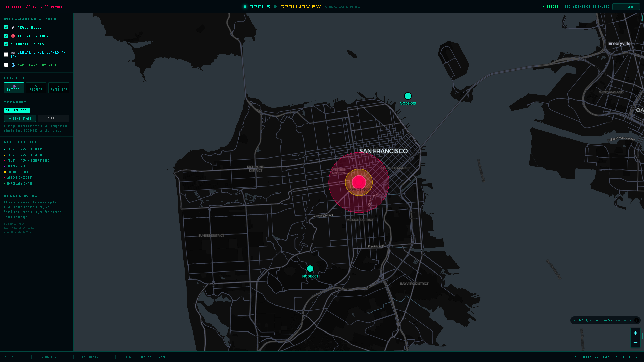Click the NODE-003 map marker

click(x=408, y=96)
